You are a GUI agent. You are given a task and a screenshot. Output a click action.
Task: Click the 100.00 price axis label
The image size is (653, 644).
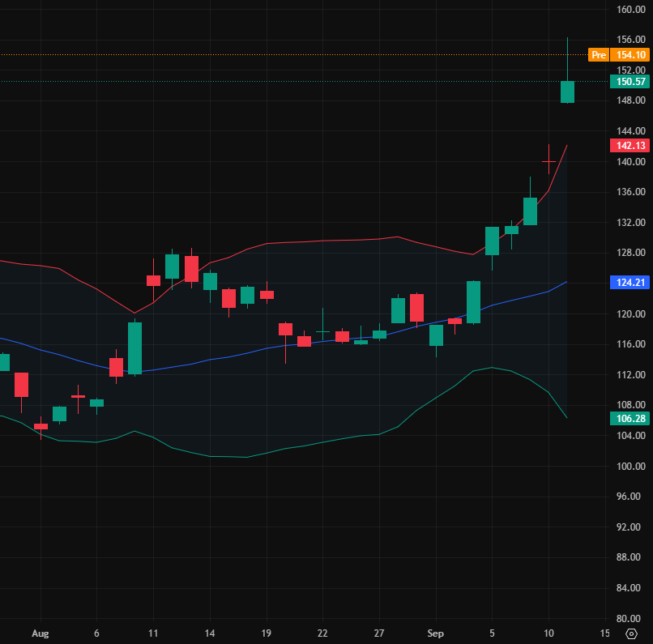pyautogui.click(x=631, y=467)
